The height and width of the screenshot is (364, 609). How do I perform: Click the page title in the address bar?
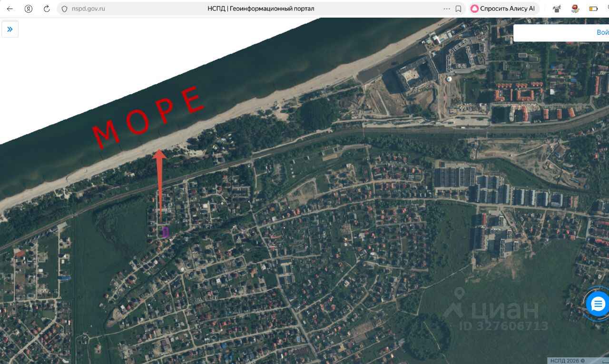(x=261, y=9)
